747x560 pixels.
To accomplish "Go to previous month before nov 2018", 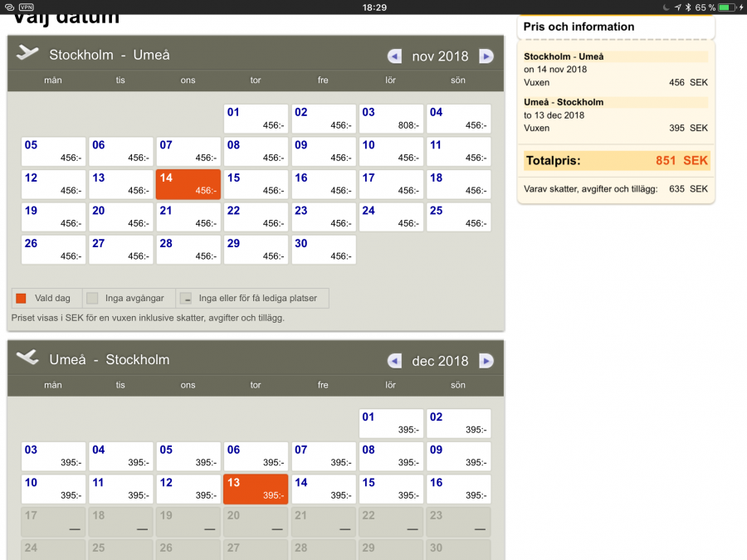I will point(394,56).
